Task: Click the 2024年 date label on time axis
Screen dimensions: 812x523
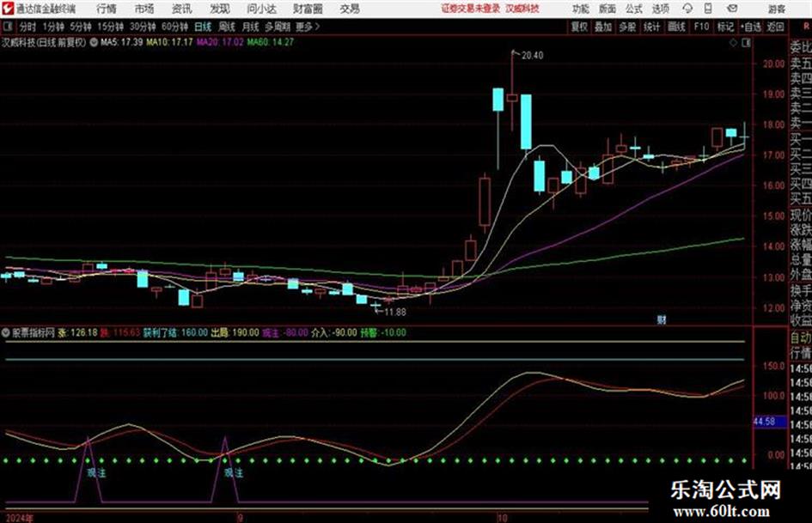Action: coord(20,518)
